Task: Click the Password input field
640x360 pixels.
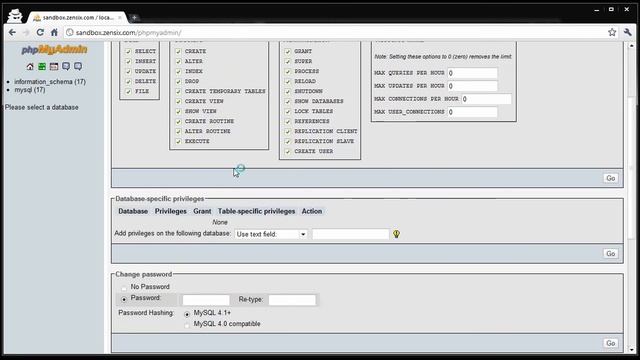Action: tap(206, 300)
